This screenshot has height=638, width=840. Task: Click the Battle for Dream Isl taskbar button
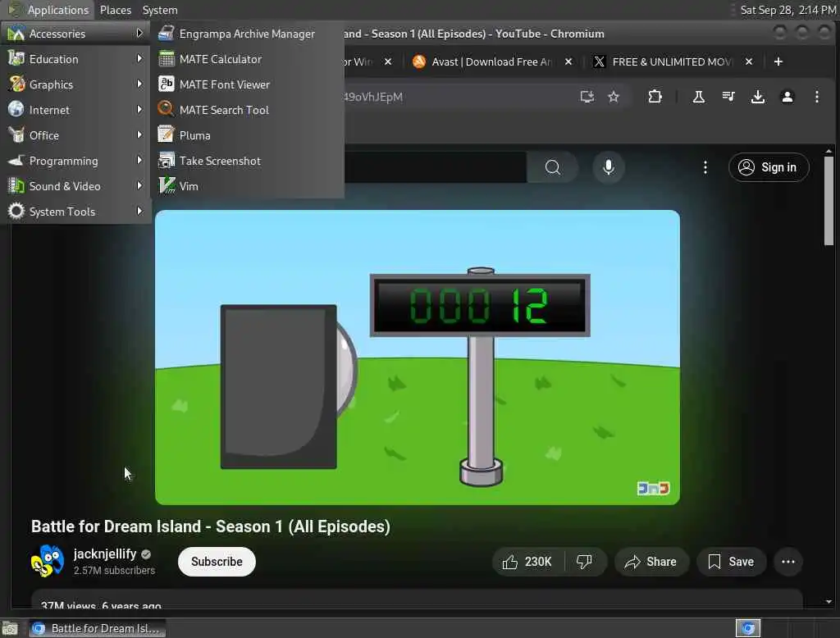tap(97, 628)
